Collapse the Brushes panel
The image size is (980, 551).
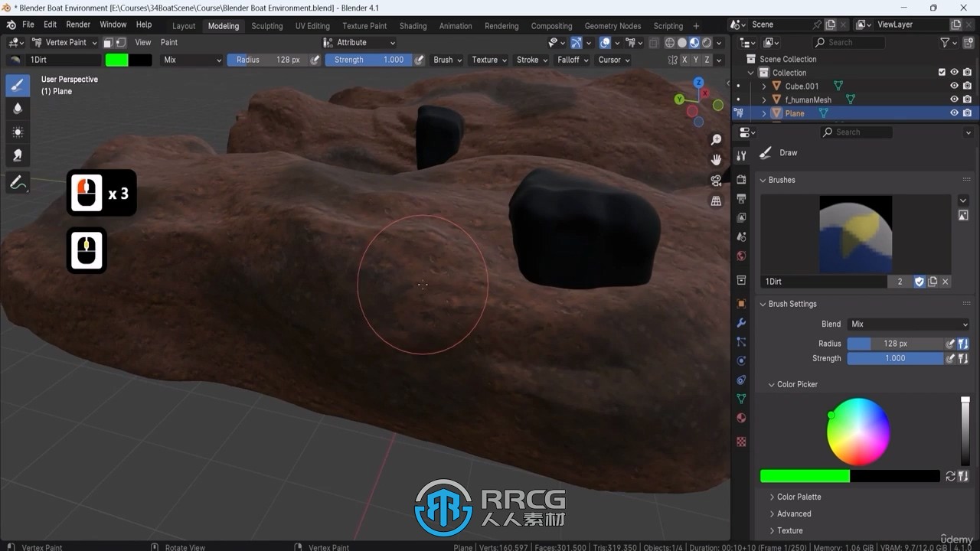(763, 180)
